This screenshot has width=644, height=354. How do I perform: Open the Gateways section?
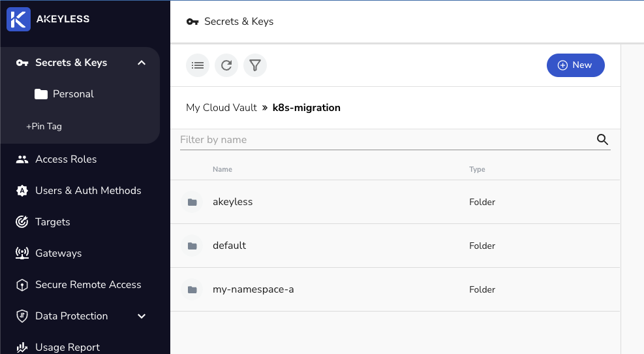pyautogui.click(x=58, y=253)
